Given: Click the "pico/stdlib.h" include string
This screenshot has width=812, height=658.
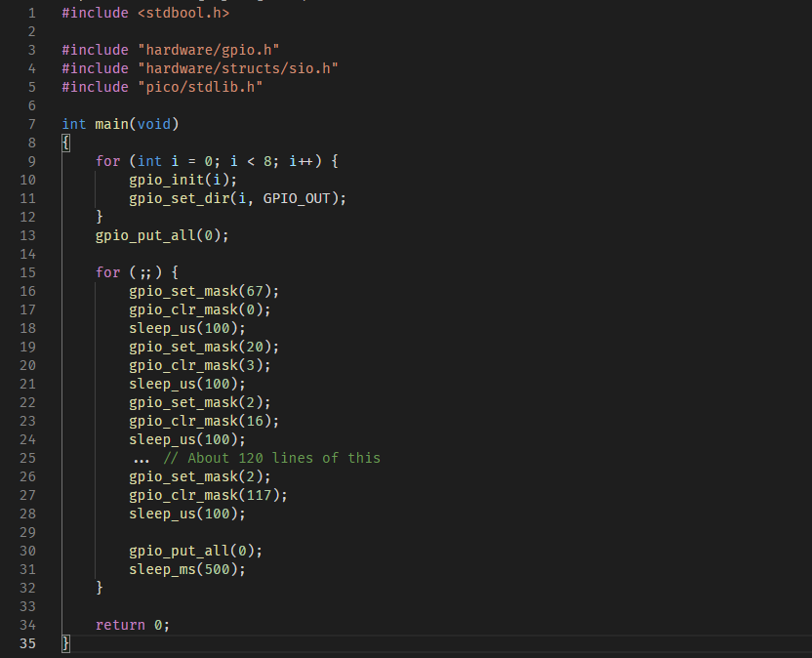Looking at the screenshot, I should [x=200, y=88].
